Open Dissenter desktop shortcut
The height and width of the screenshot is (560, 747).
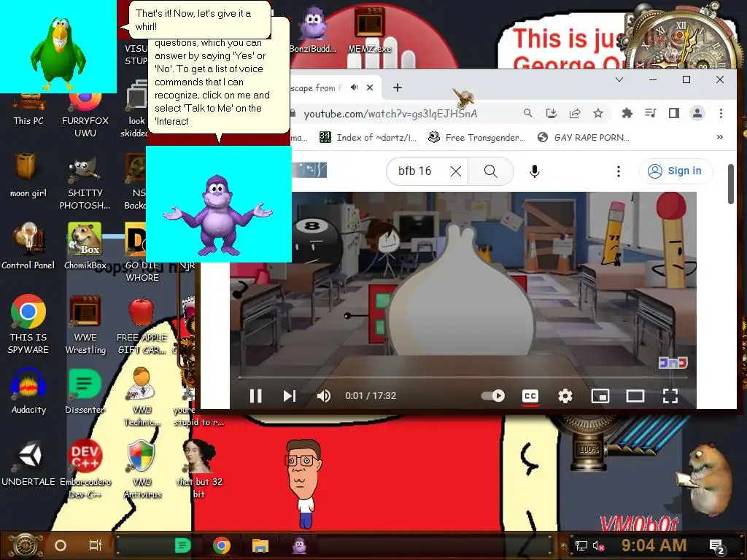(x=85, y=392)
